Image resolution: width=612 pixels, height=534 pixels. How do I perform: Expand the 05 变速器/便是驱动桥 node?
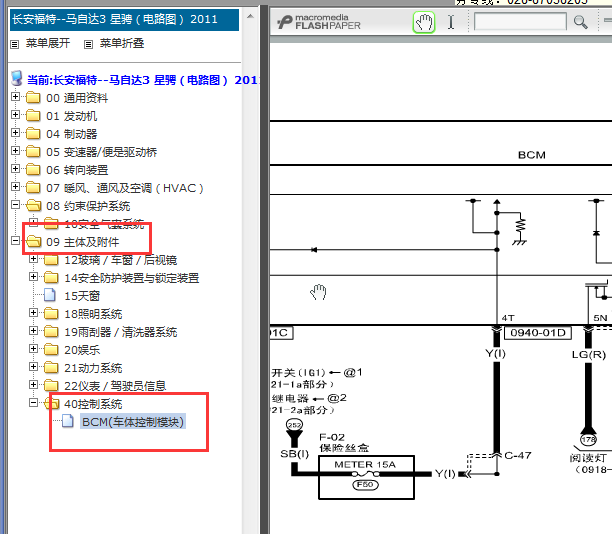coord(15,150)
